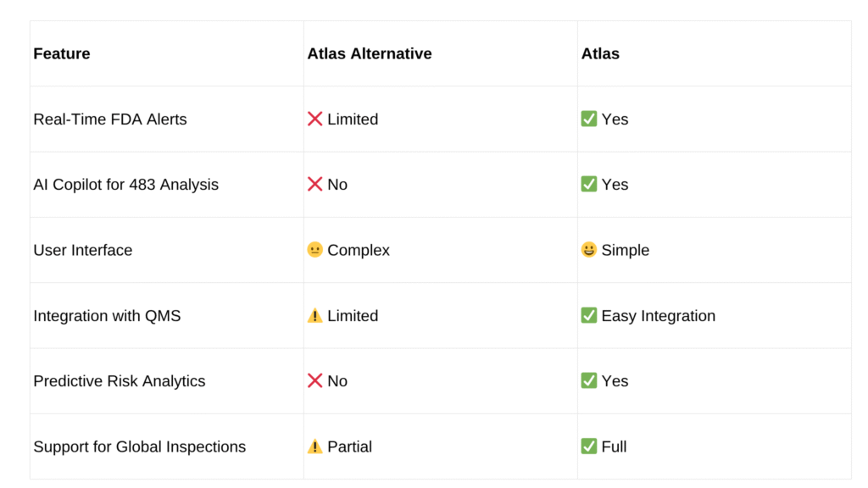This screenshot has width=868, height=488.
Task: Click the User Interface feature label
Action: click(x=83, y=250)
